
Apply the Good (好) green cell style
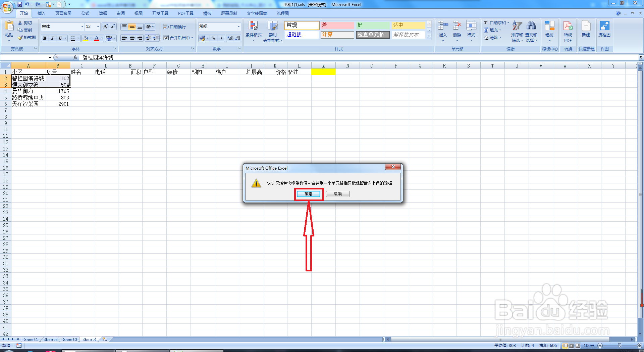[x=373, y=25]
